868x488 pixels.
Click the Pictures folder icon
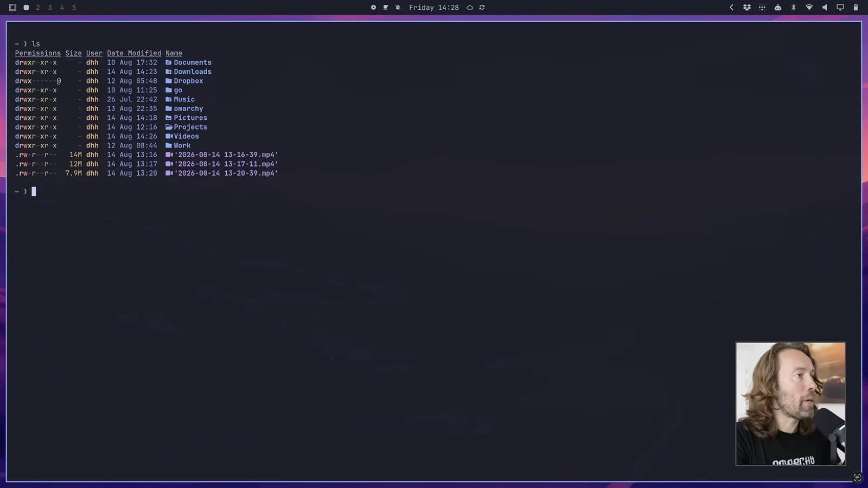coord(169,118)
